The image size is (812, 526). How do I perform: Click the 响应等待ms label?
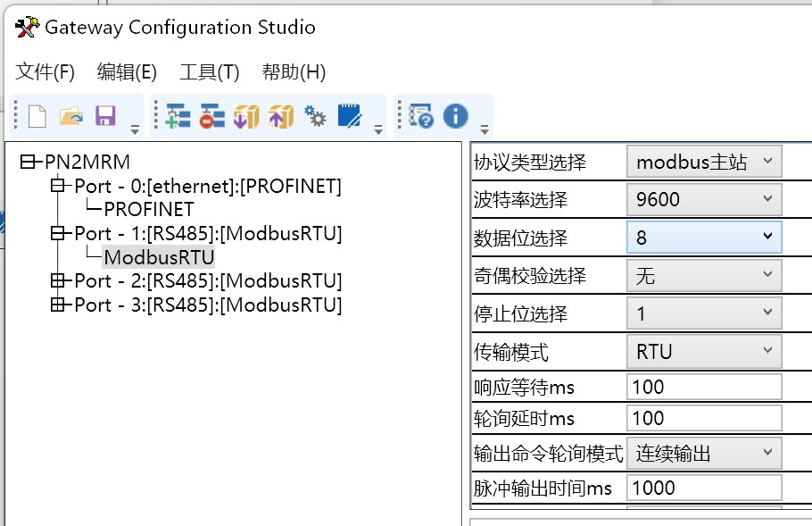pyautogui.click(x=524, y=387)
